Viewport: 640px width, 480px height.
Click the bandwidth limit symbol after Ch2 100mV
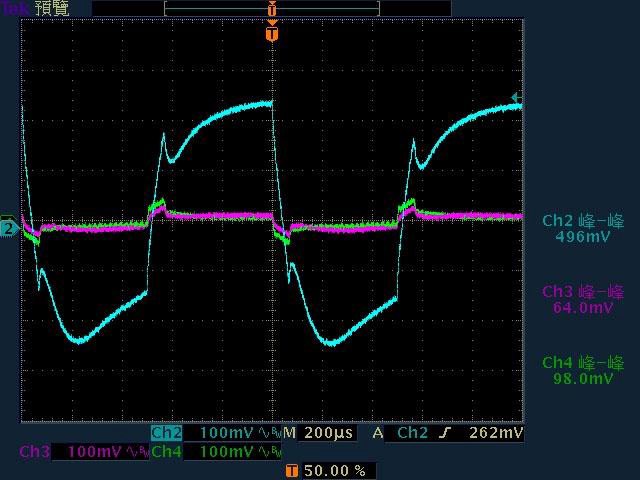(267, 434)
